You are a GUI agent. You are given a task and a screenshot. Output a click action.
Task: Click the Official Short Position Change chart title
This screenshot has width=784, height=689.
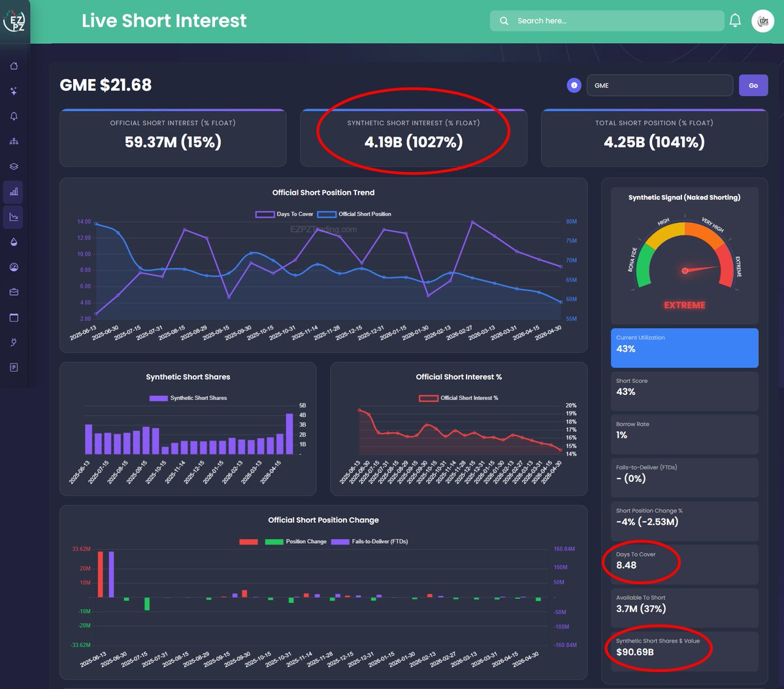pos(323,520)
